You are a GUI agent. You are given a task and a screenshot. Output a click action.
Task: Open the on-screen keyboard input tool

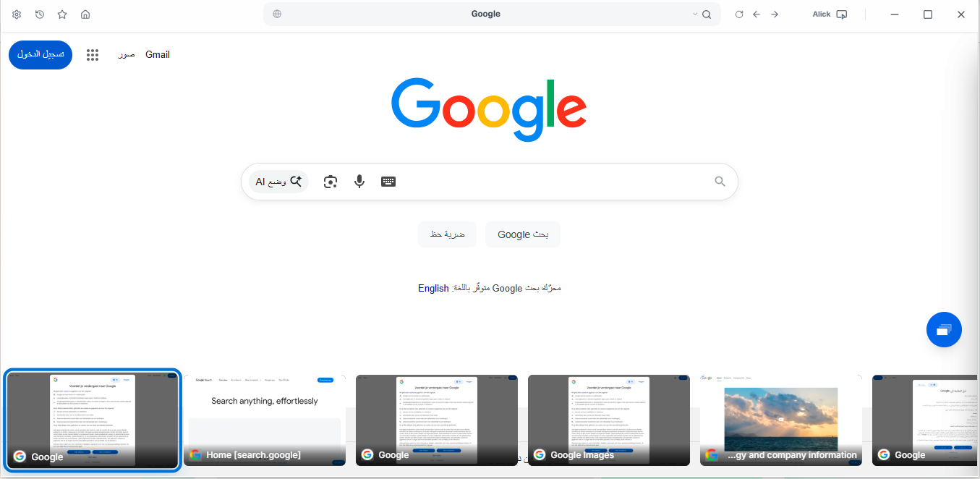click(388, 182)
